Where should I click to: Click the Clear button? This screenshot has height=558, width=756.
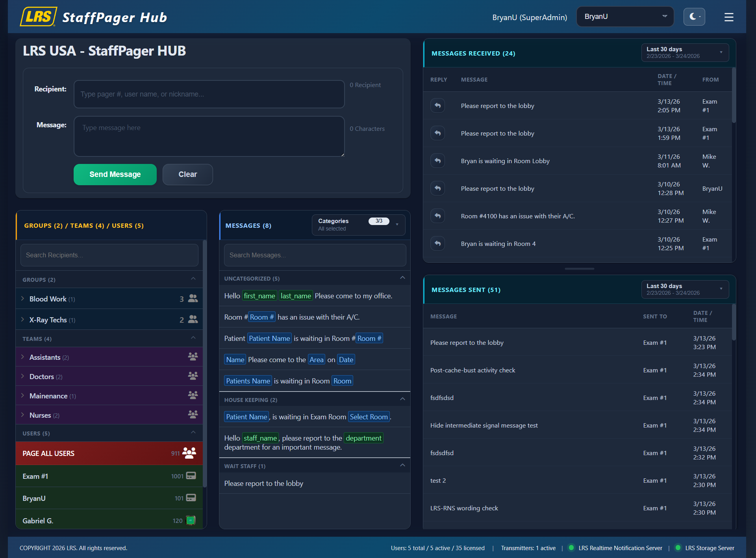[x=188, y=175]
